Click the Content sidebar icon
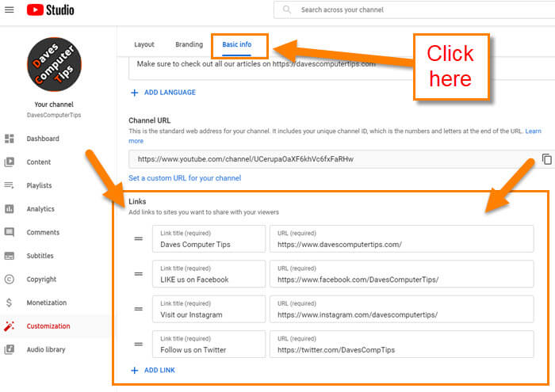The height and width of the screenshot is (392, 555). pyautogui.click(x=10, y=162)
